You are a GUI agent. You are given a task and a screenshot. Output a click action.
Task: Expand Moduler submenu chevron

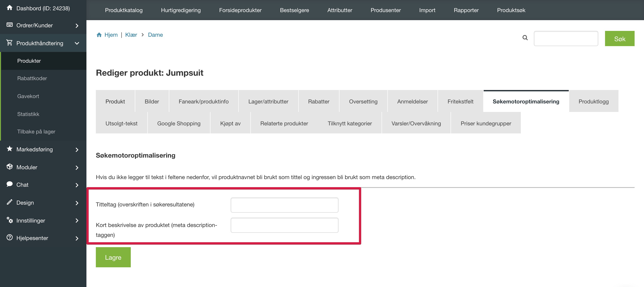tap(77, 168)
